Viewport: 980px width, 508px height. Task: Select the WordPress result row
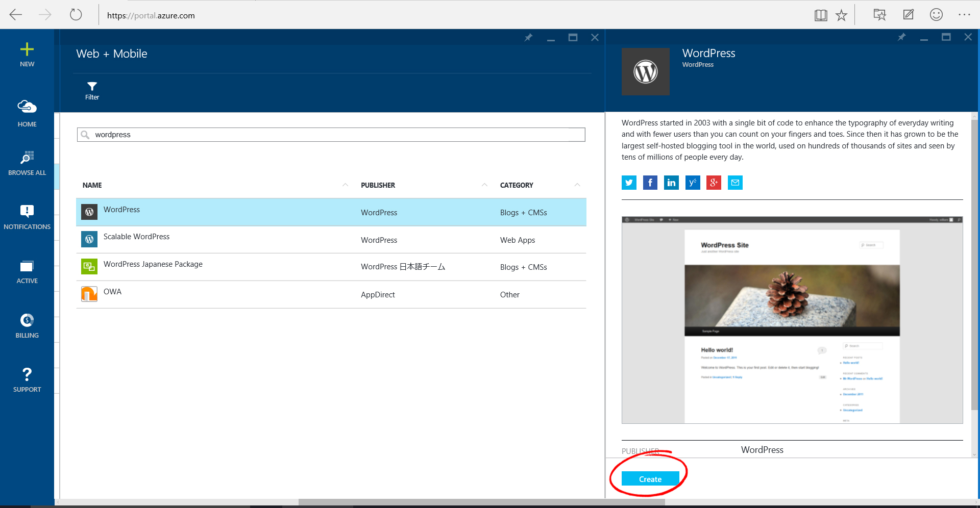[331, 212]
